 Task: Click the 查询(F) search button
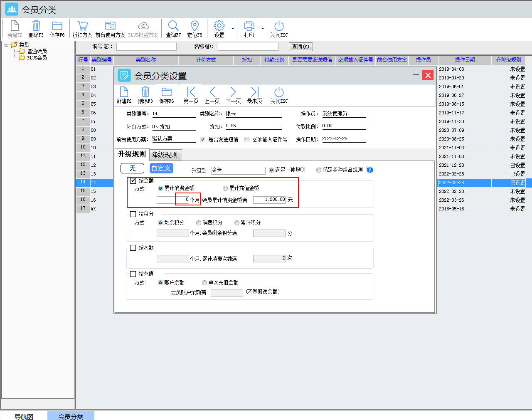(x=300, y=47)
